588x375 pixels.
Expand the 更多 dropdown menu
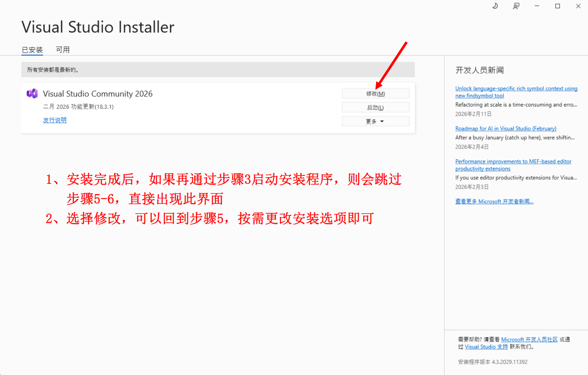tap(375, 121)
